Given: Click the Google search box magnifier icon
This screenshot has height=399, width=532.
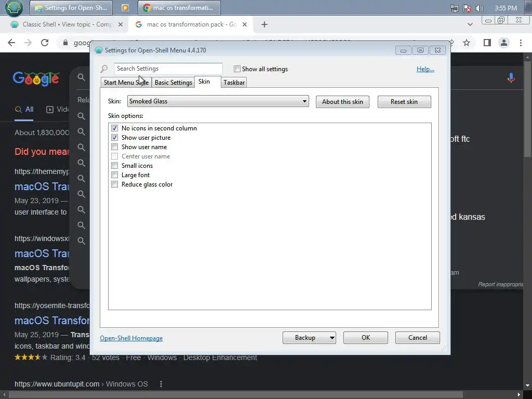Looking at the screenshot, I should click(x=81, y=77).
